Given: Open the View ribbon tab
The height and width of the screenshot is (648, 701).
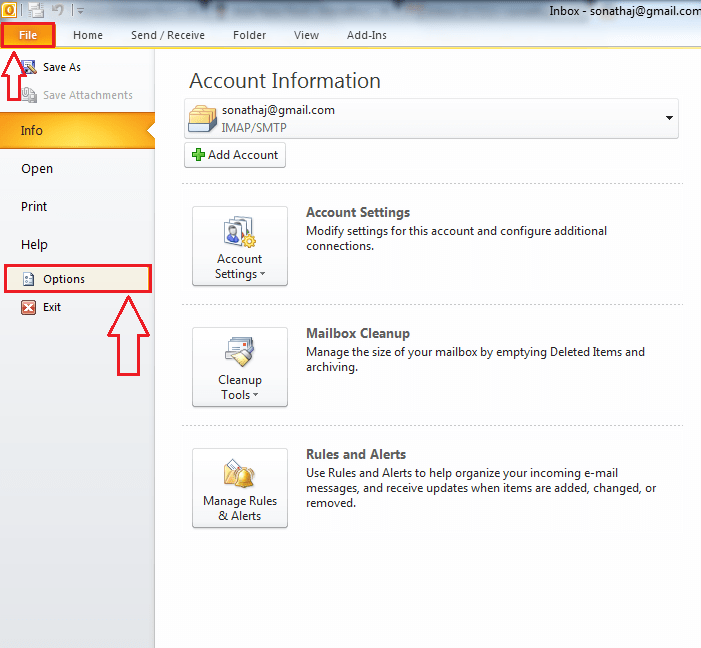Looking at the screenshot, I should click(306, 35).
